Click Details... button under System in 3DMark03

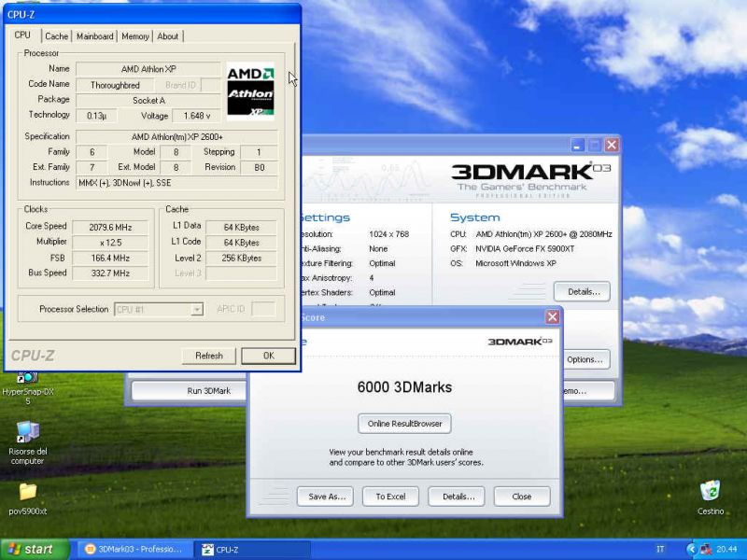tap(582, 291)
